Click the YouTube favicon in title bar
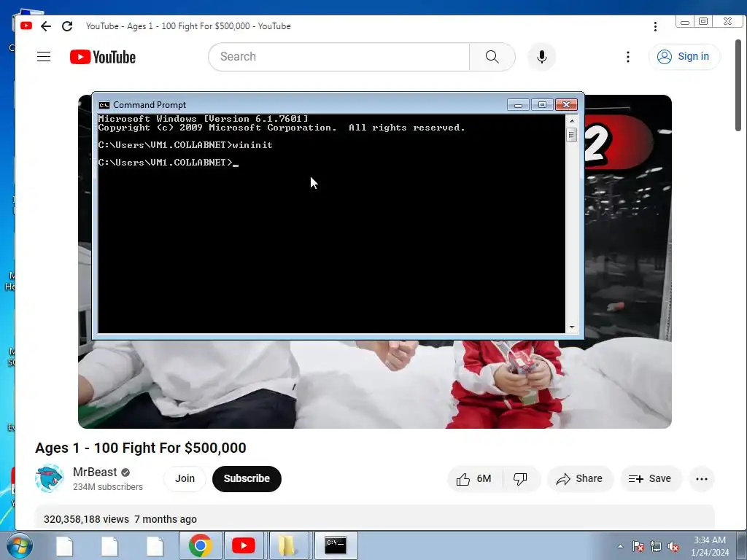The image size is (747, 560). click(26, 26)
